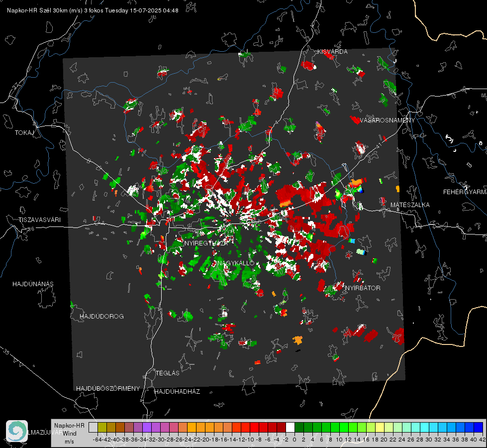The image size is (487, 448).
Task: Click the TOKAJ town label
Action: click(24, 133)
